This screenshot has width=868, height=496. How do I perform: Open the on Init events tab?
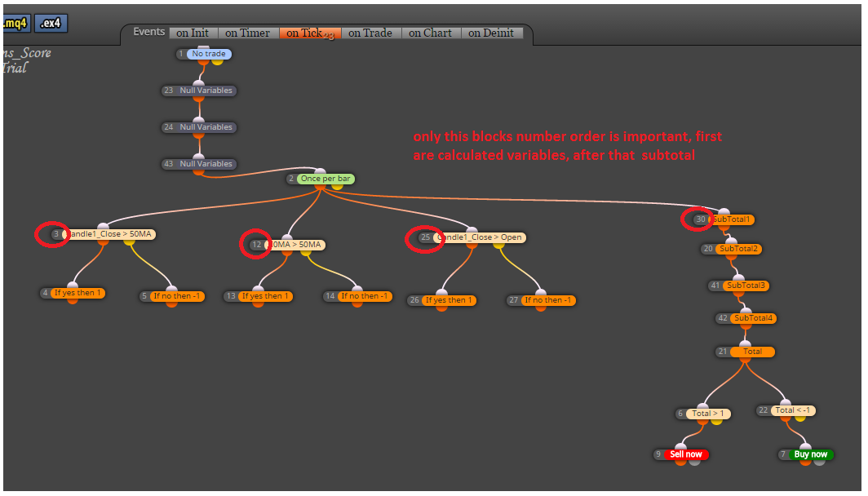[193, 33]
